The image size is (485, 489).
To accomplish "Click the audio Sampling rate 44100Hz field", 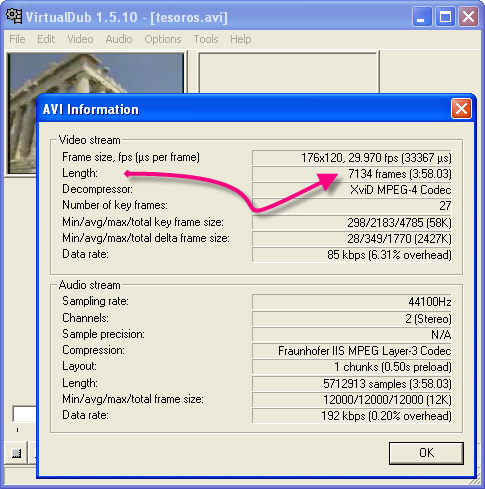I will (x=352, y=302).
